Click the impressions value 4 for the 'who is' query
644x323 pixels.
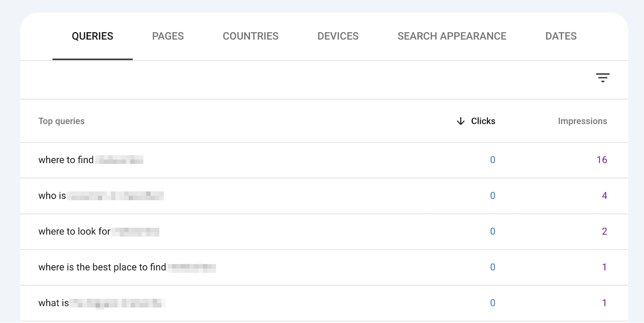tap(604, 195)
